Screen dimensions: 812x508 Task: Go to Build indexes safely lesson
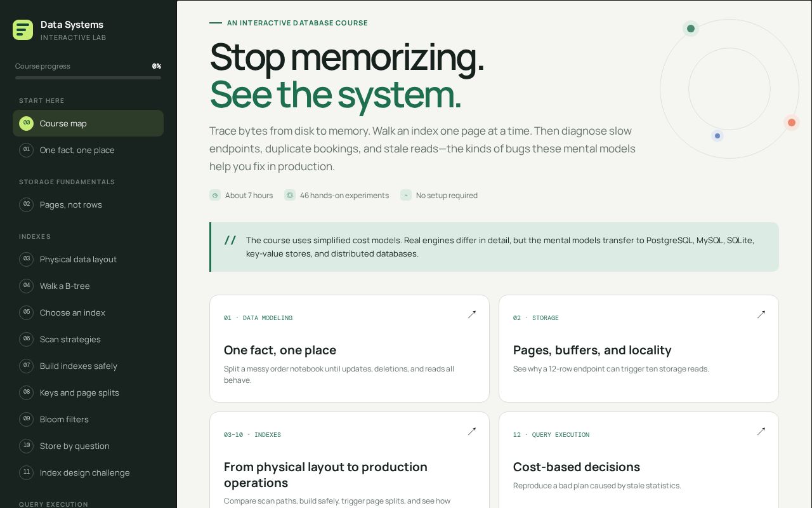(x=88, y=366)
